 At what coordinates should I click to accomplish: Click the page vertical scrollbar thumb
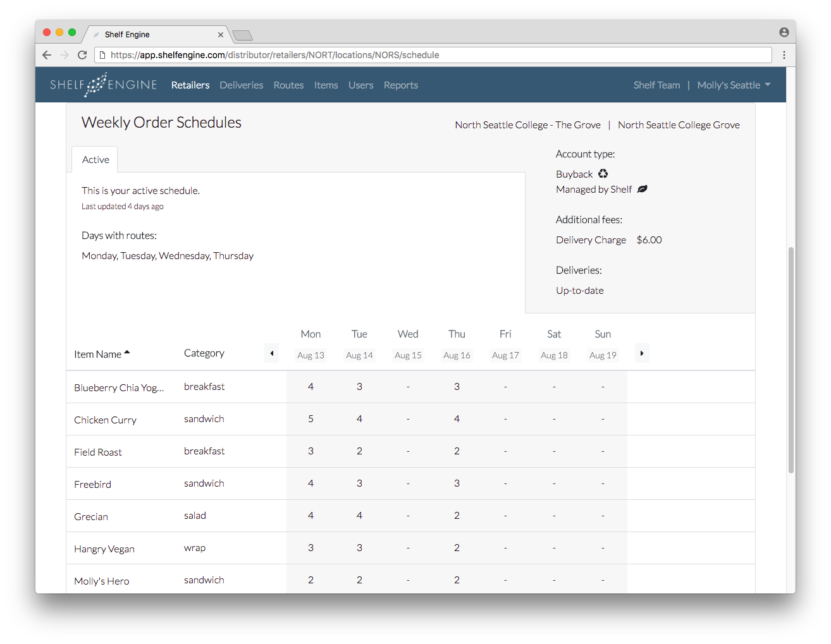[791, 360]
